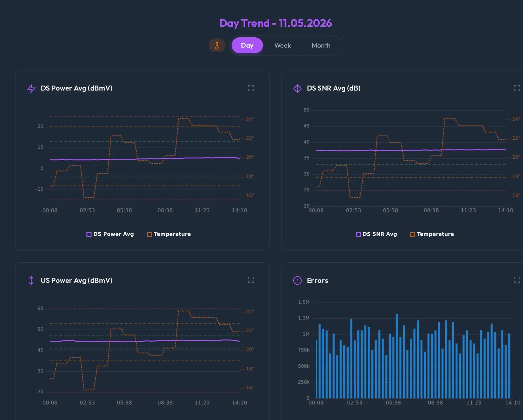Toggle Temperature legend in DS SNR chart
Viewport: 523px width, 420px height.
[432, 234]
